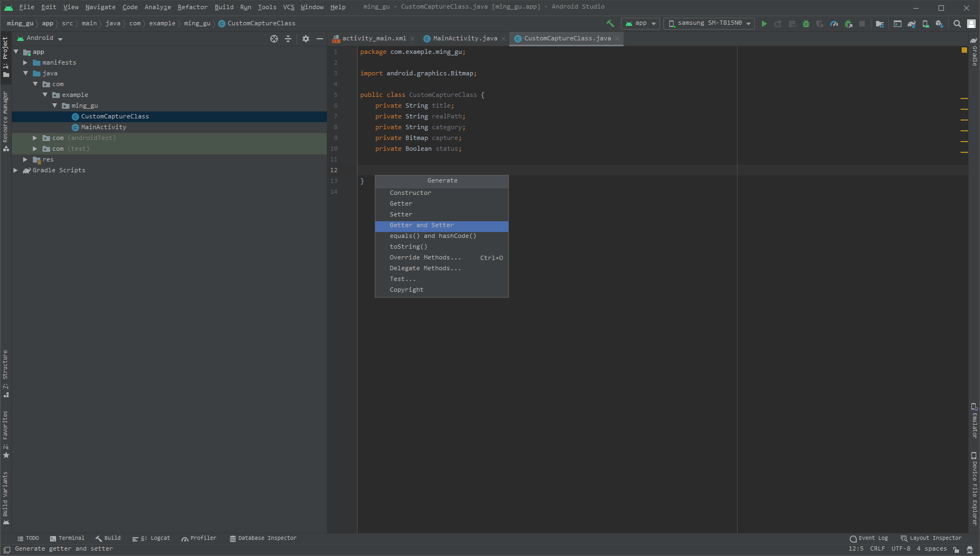Open the TODO tool window

pos(28,538)
